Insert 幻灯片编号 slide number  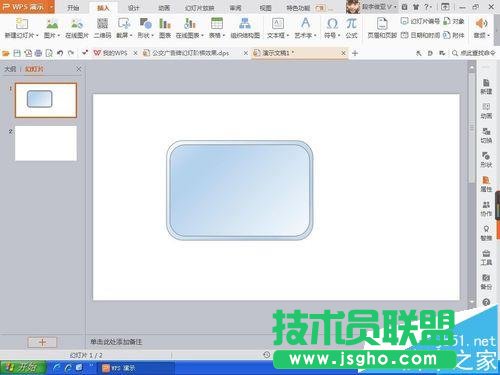[x=420, y=22]
